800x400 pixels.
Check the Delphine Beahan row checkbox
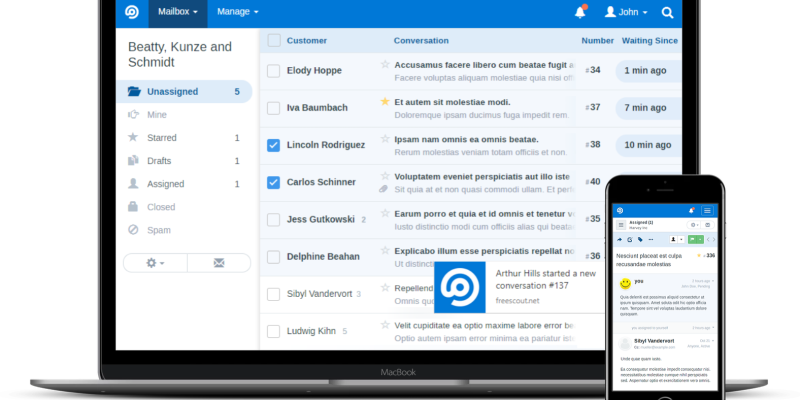tap(273, 257)
